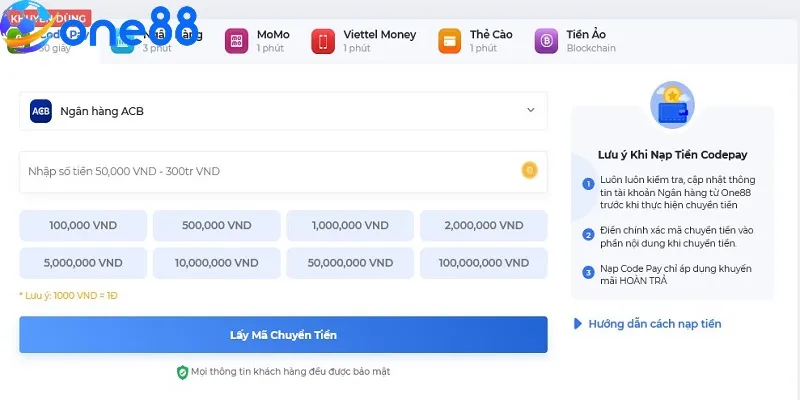Click the Thẻ Cào card icon
This screenshot has height=400, width=800.
click(450, 41)
